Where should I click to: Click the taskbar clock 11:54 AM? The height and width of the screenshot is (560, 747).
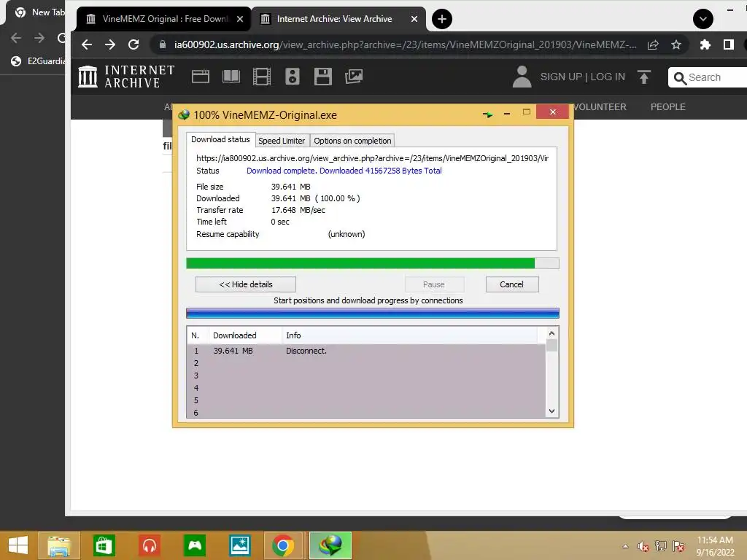tap(715, 540)
